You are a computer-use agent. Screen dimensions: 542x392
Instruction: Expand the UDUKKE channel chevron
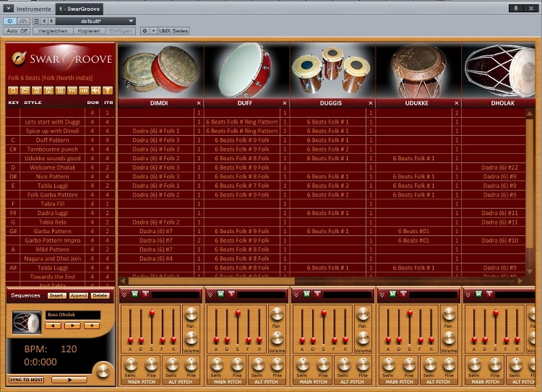(382, 295)
